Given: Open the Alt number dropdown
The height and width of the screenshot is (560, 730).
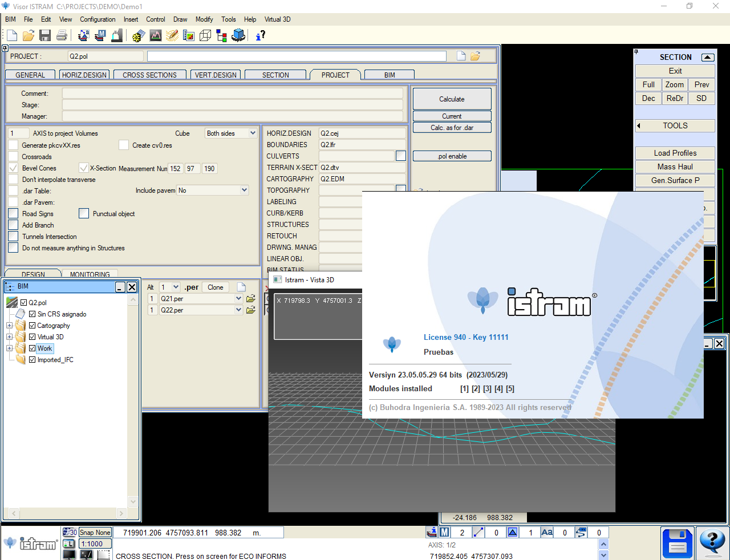Looking at the screenshot, I should pyautogui.click(x=176, y=287).
